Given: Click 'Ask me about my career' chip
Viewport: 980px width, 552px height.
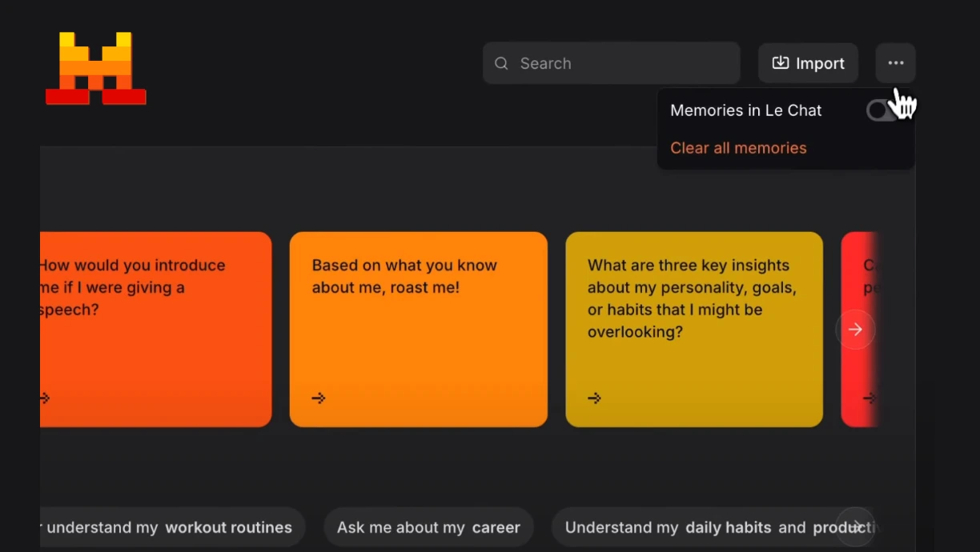Looking at the screenshot, I should (428, 527).
